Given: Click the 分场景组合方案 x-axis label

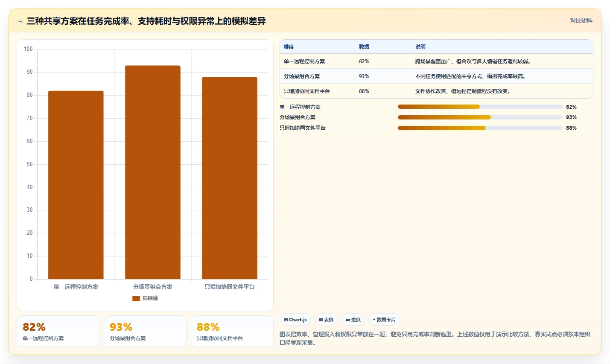Looking at the screenshot, I should (153, 287).
